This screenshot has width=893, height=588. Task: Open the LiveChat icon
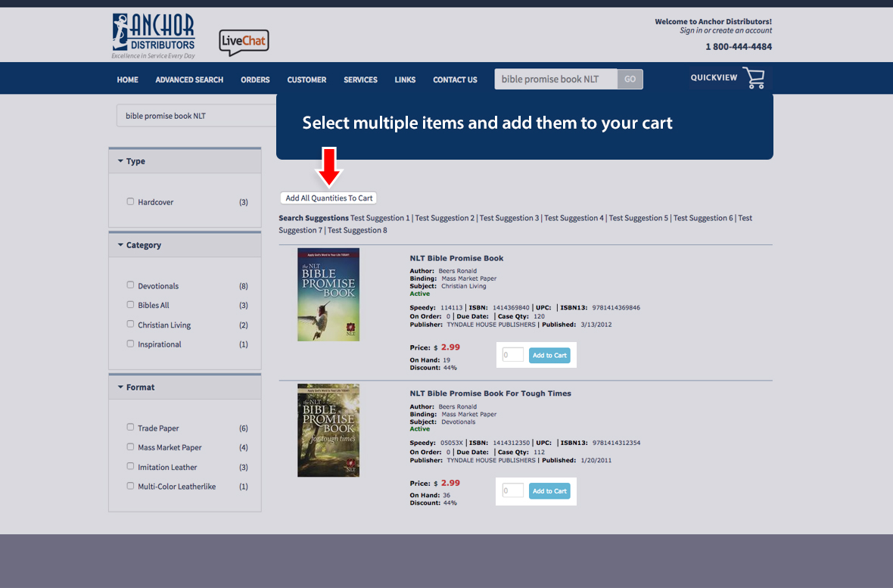click(x=244, y=42)
